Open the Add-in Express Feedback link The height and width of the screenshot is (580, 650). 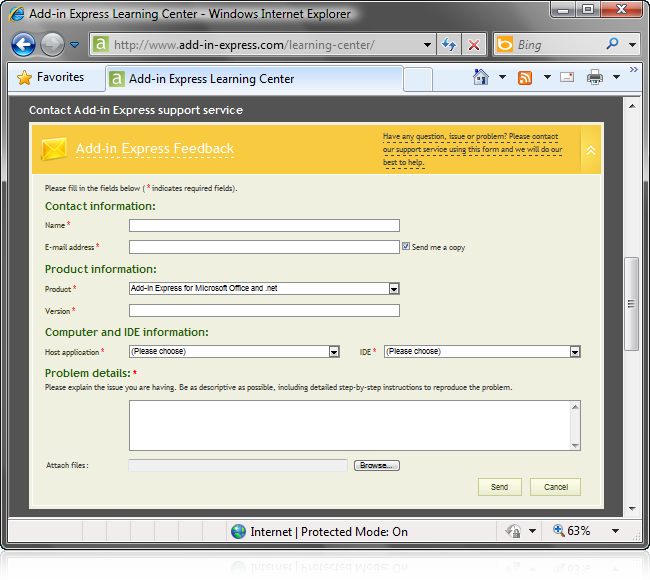[x=155, y=148]
